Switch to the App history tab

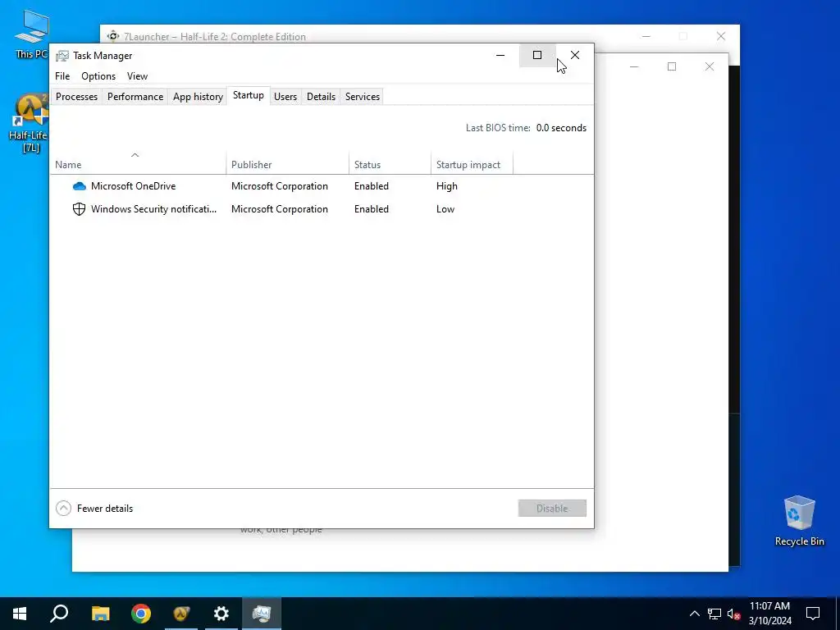(198, 97)
